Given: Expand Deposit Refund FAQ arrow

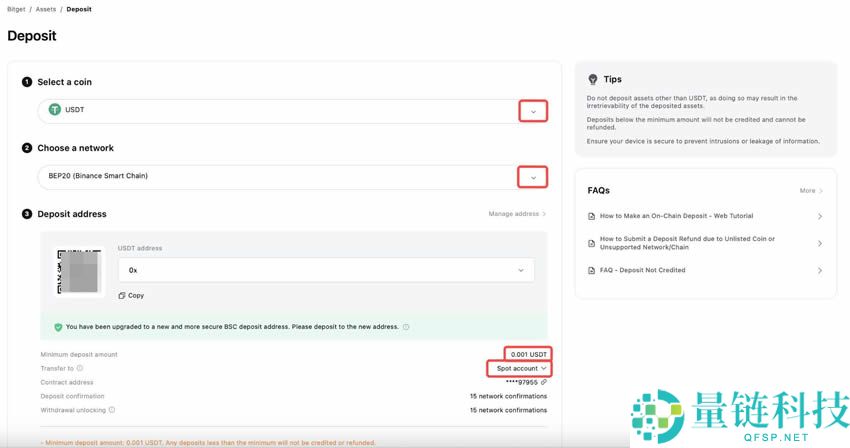Looking at the screenshot, I should 820,244.
